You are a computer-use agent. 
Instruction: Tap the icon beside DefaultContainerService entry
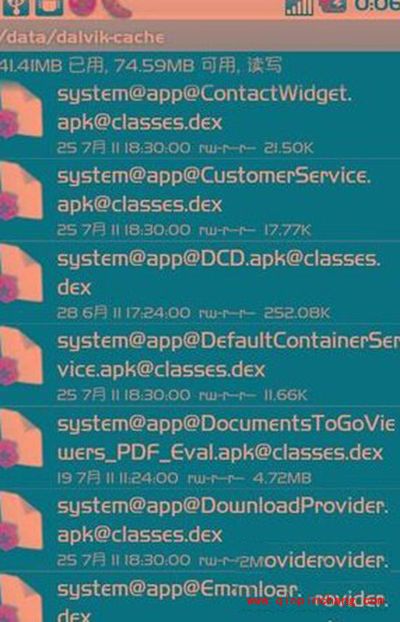[20, 357]
